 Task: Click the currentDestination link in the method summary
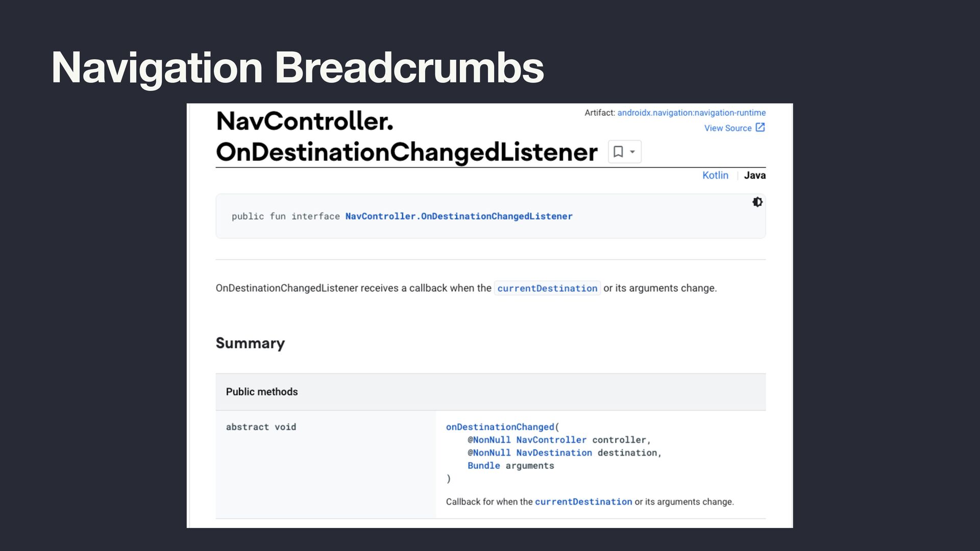coord(583,502)
